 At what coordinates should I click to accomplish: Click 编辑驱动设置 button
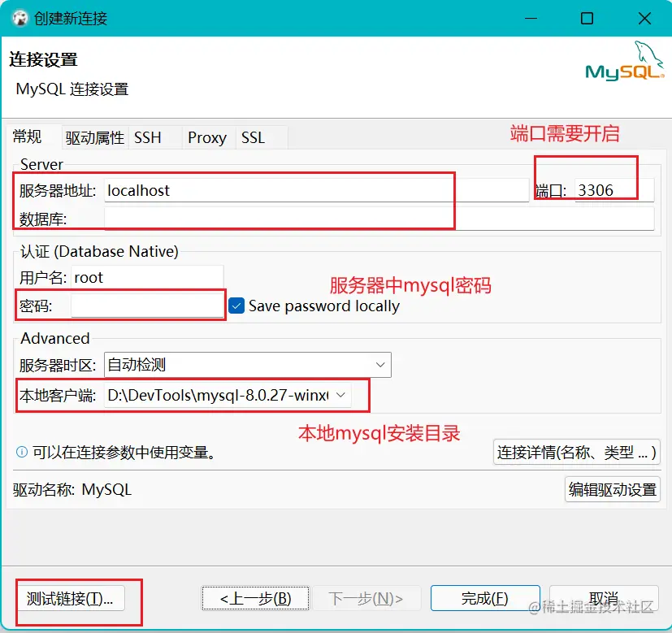click(x=613, y=489)
